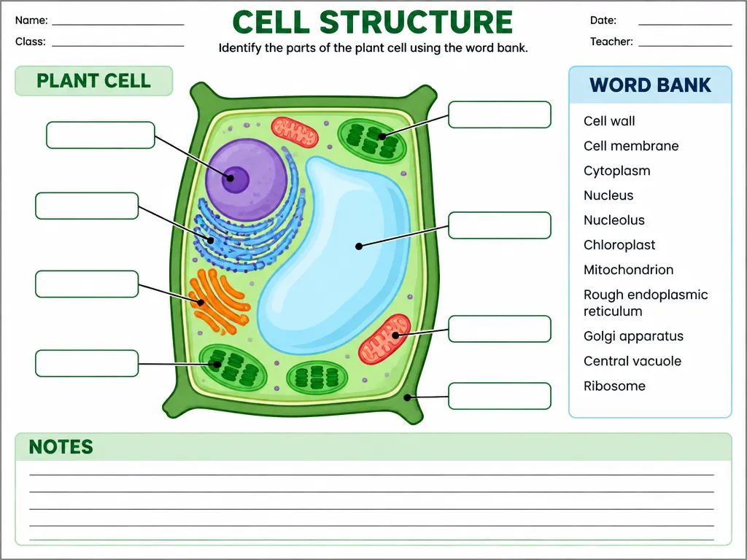
Task: Select the label box connected to the central vacuole
Action: coord(499,225)
